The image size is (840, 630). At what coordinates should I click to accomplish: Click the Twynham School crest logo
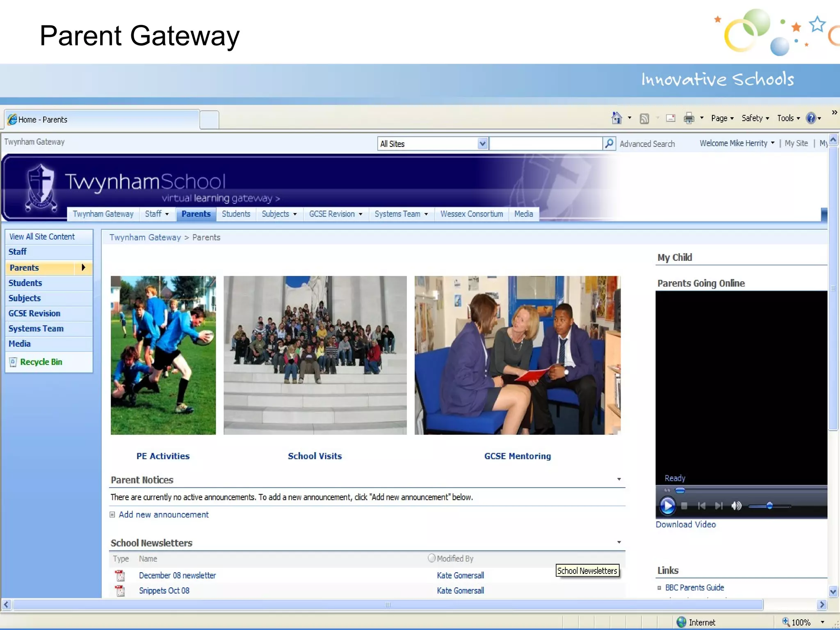tap(40, 188)
